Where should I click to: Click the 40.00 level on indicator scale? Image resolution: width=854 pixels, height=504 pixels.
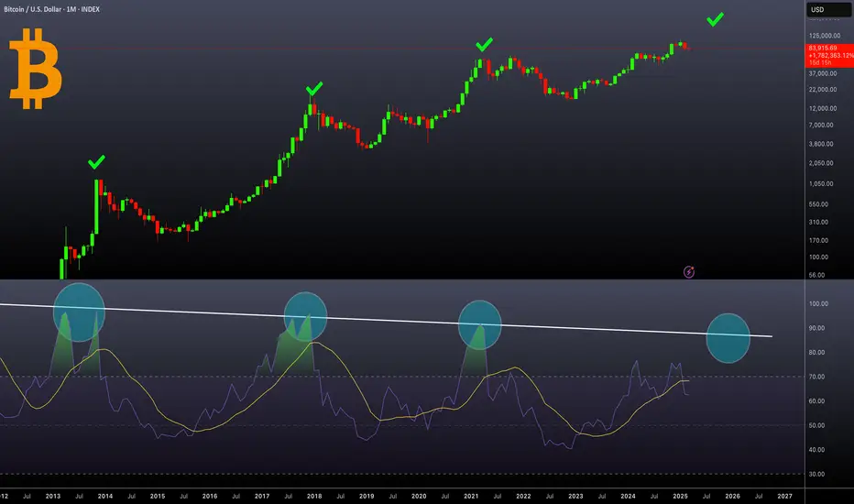click(x=817, y=450)
